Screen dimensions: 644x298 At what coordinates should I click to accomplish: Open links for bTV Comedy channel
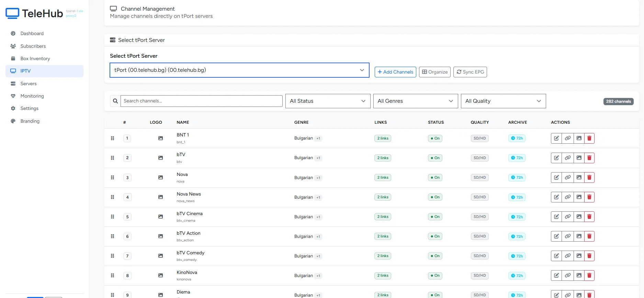(x=568, y=256)
